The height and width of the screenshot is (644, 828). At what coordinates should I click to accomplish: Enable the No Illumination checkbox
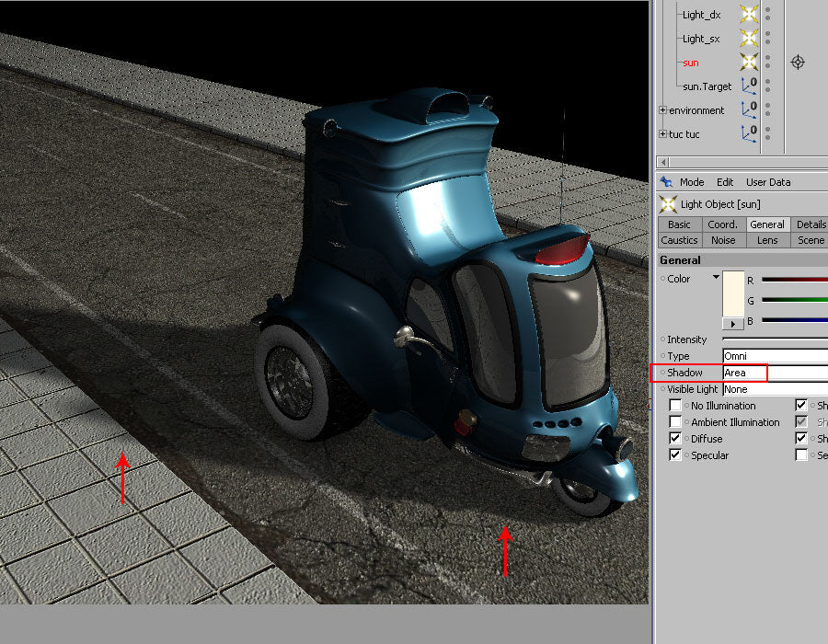tap(675, 405)
